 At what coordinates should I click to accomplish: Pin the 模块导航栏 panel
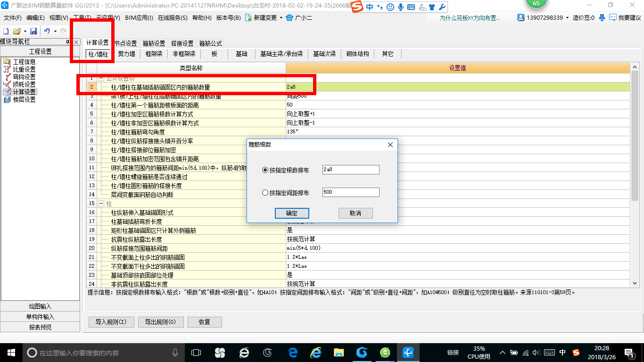(x=68, y=42)
